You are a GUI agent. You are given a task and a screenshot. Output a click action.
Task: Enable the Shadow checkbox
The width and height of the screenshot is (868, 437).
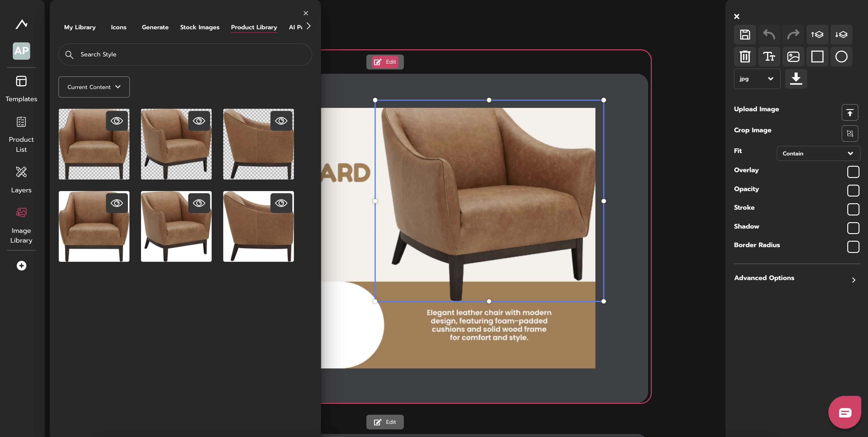pyautogui.click(x=853, y=228)
